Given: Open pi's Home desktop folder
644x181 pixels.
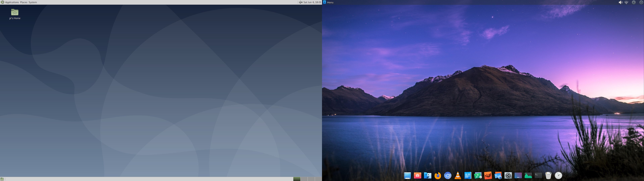Looking at the screenshot, I should point(15,14).
